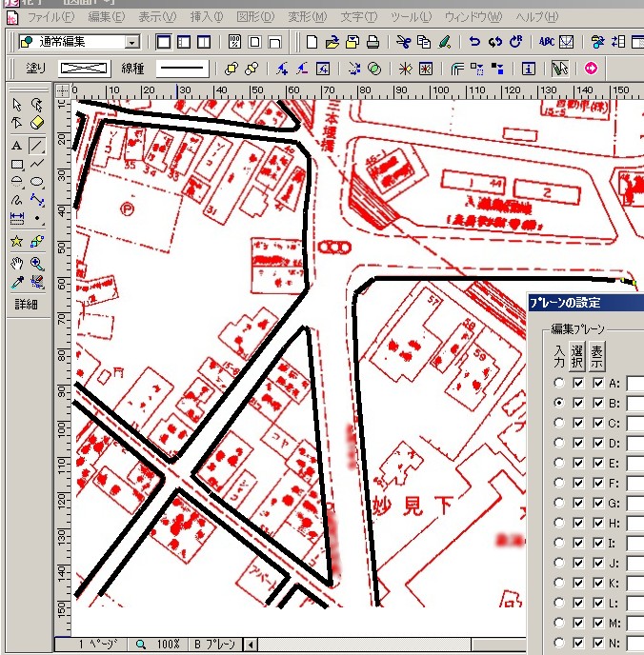This screenshot has width=644, height=655.
Task: Open the B プレーン status selector
Action: point(214,644)
